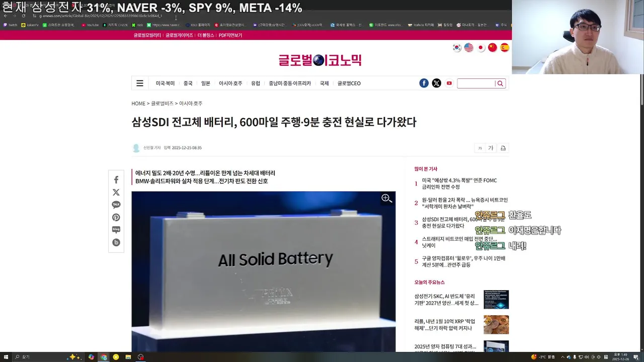Viewport: 644px width, 362px height.
Task: Select the US flag language icon
Action: click(468, 48)
